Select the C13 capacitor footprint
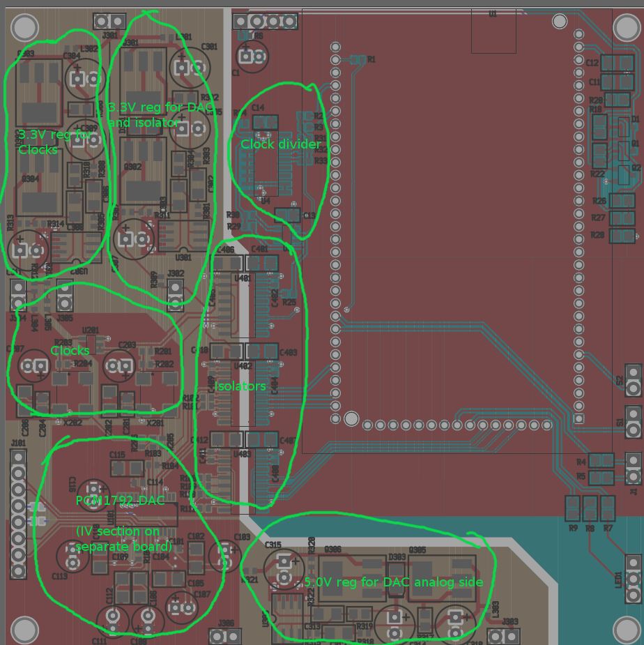The height and width of the screenshot is (645, 644). (x=287, y=215)
